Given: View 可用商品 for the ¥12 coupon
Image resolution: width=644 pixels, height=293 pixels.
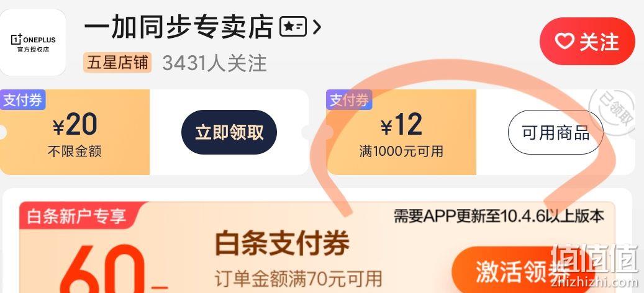Looking at the screenshot, I should coord(556,132).
